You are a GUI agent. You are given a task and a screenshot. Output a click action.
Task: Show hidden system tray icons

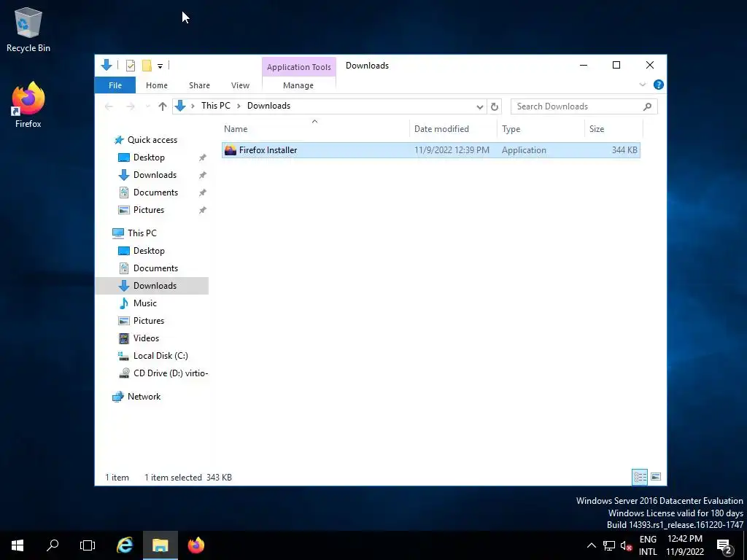coord(591,545)
